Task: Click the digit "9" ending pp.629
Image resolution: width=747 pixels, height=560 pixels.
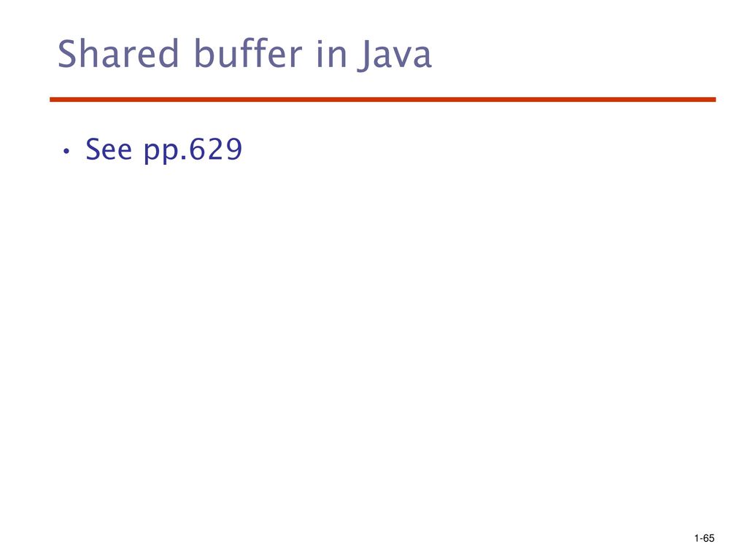Action: coord(234,149)
